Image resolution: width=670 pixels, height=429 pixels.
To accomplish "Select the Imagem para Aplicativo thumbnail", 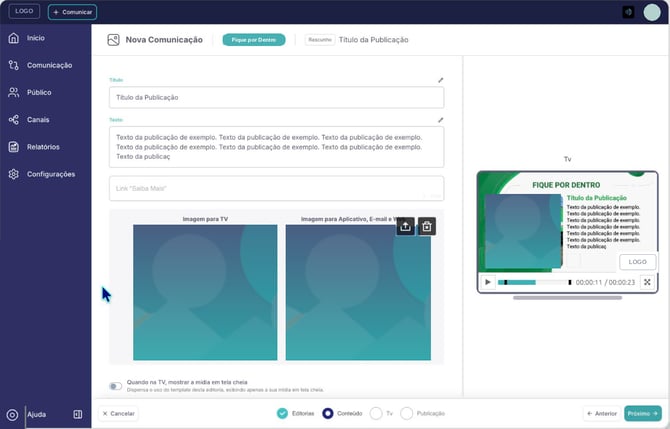I will (x=358, y=292).
